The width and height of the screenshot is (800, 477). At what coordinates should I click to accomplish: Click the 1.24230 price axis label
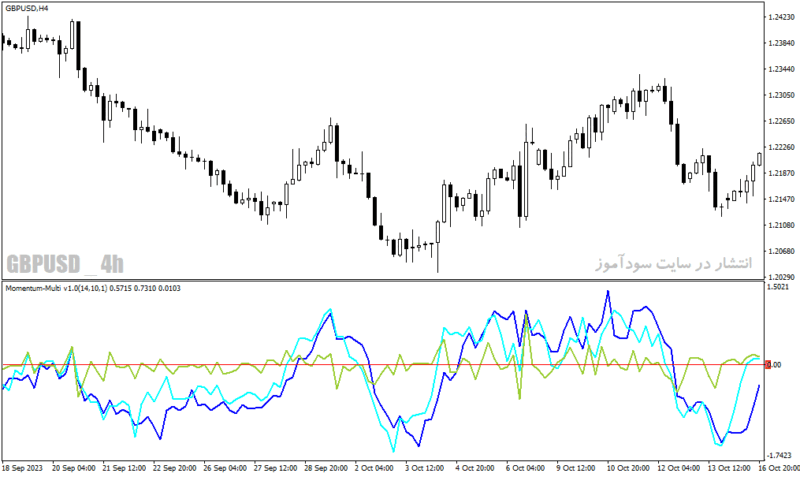[x=782, y=17]
